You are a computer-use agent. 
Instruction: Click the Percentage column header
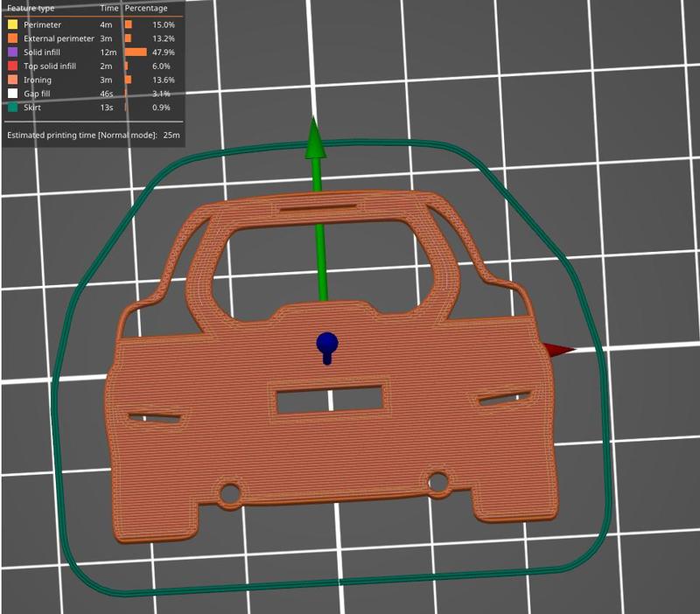146,8
